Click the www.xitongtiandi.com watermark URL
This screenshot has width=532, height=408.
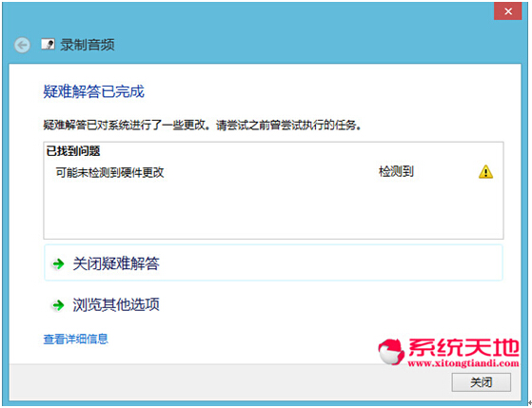tap(463, 363)
